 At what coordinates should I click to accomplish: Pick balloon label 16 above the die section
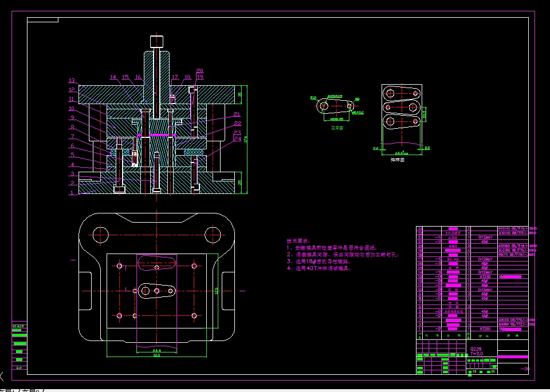pyautogui.click(x=138, y=77)
